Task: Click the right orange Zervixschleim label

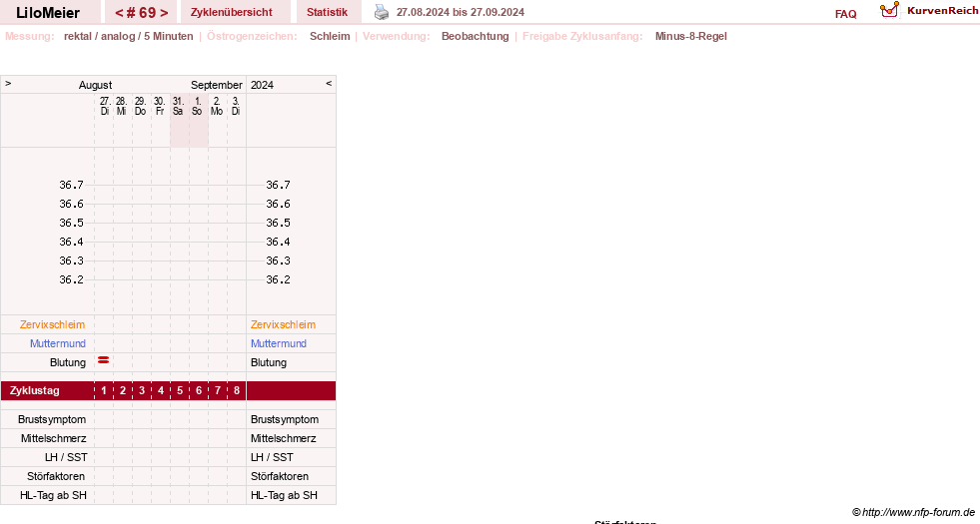Action: (x=283, y=324)
